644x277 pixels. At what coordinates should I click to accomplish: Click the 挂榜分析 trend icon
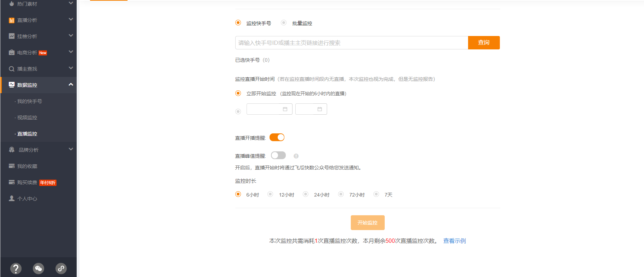tap(12, 36)
